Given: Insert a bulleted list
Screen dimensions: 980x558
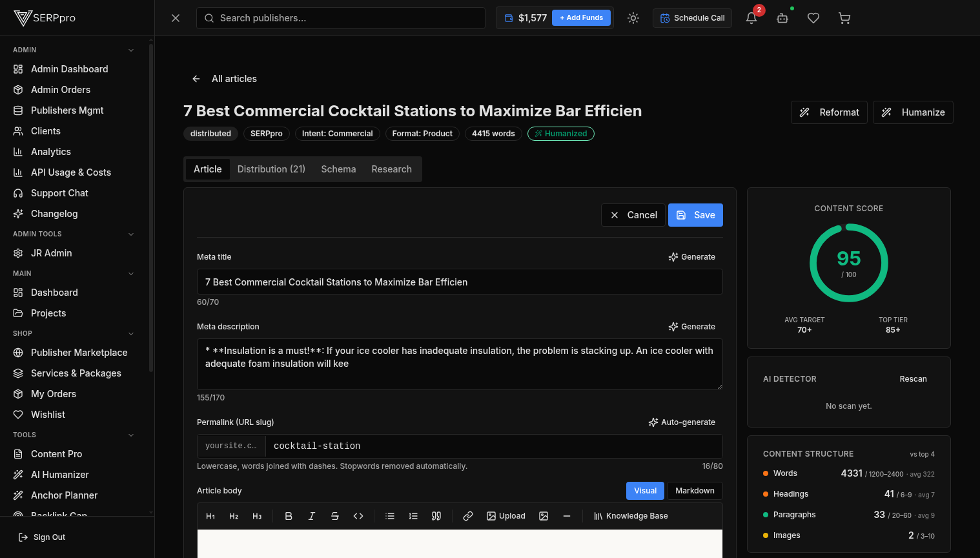Looking at the screenshot, I should [x=390, y=515].
